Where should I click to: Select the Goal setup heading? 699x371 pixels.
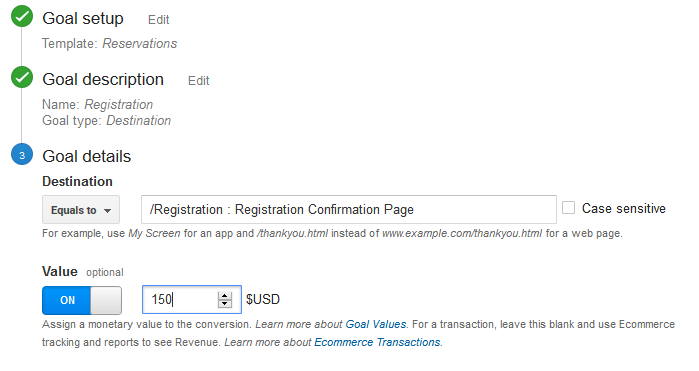pos(83,18)
